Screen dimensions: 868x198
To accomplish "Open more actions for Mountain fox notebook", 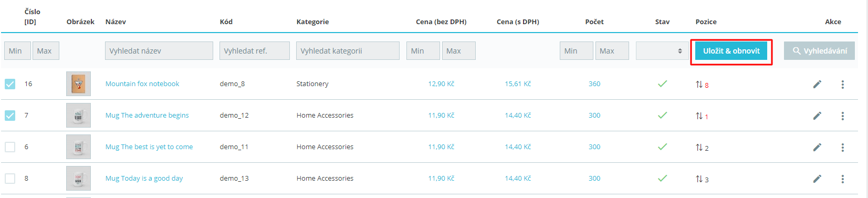I will click(842, 84).
